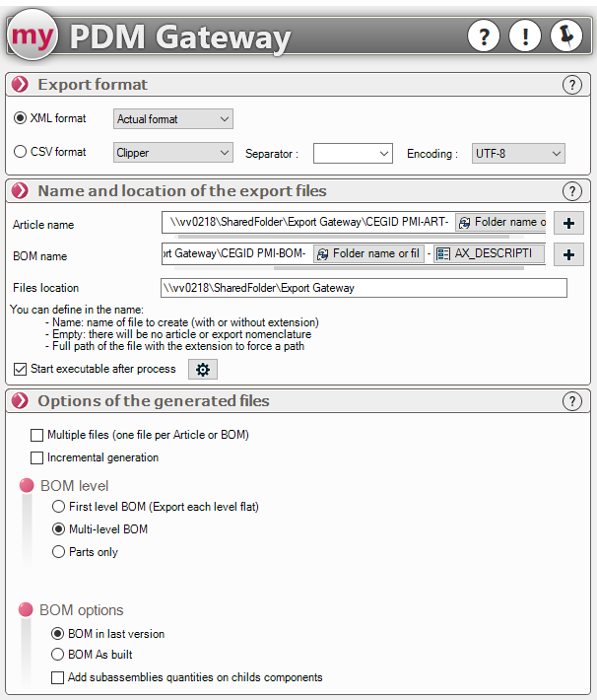Choose BOM As built option
This screenshot has width=597, height=700.
(x=59, y=655)
